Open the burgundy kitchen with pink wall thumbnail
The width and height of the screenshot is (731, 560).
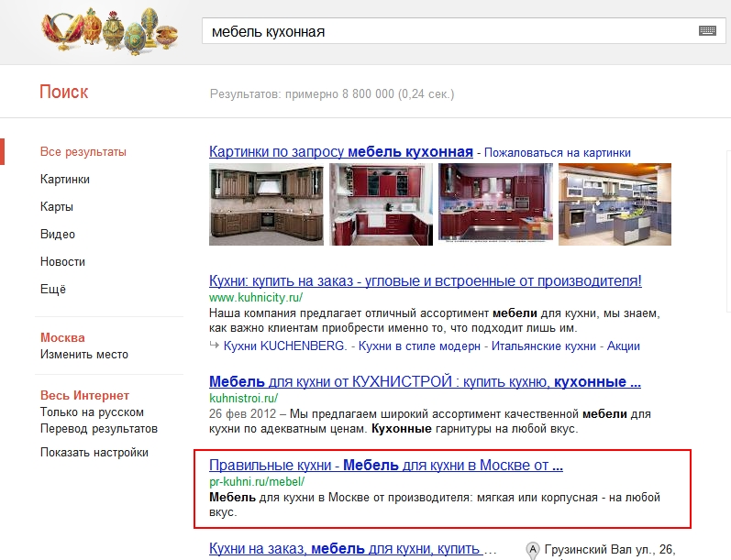click(x=495, y=203)
